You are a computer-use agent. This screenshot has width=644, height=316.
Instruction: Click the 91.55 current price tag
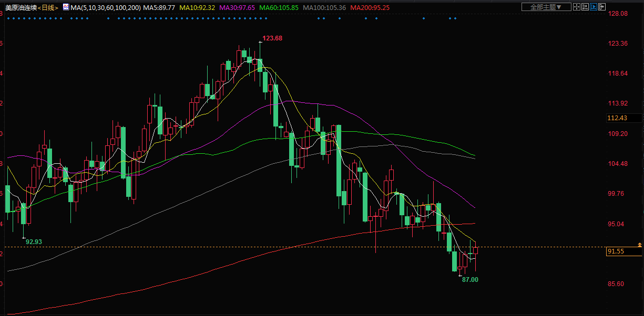616,252
